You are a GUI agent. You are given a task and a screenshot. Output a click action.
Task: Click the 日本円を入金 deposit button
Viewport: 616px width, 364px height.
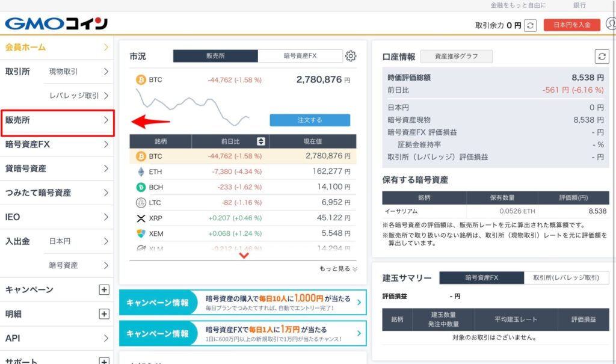coord(572,25)
